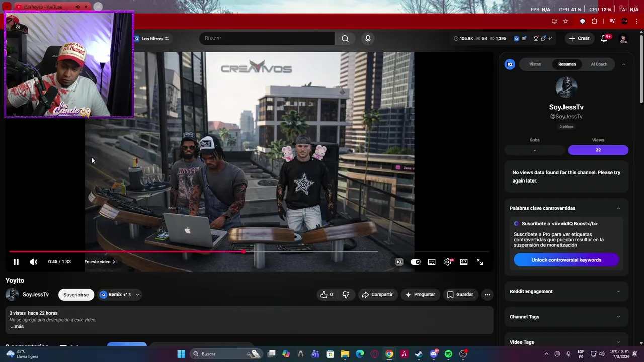Image resolution: width=644 pixels, height=362 pixels.
Task: Open Steam from the taskbar
Action: coord(419,354)
